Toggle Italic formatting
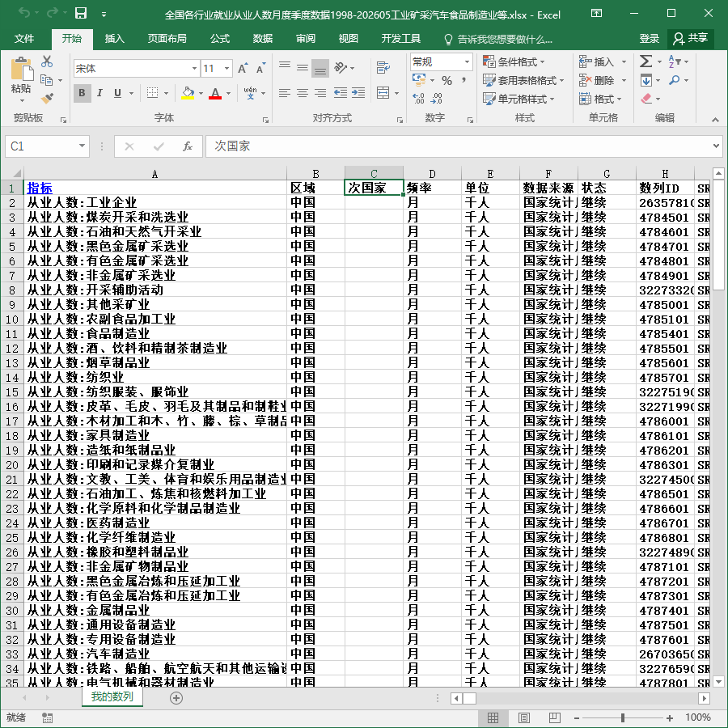The width and height of the screenshot is (728, 728). click(99, 93)
